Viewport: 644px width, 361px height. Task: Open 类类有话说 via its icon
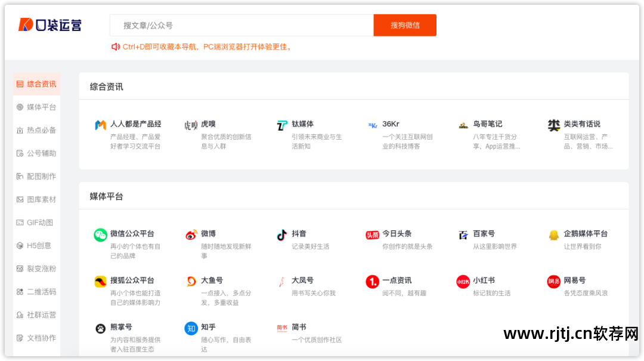point(554,125)
